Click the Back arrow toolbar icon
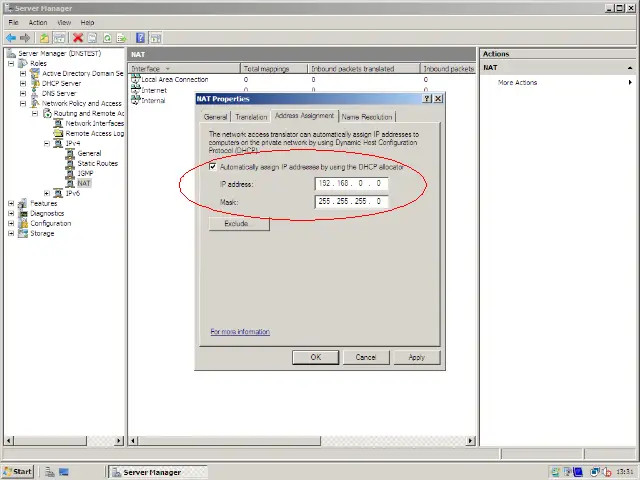 tap(11, 38)
